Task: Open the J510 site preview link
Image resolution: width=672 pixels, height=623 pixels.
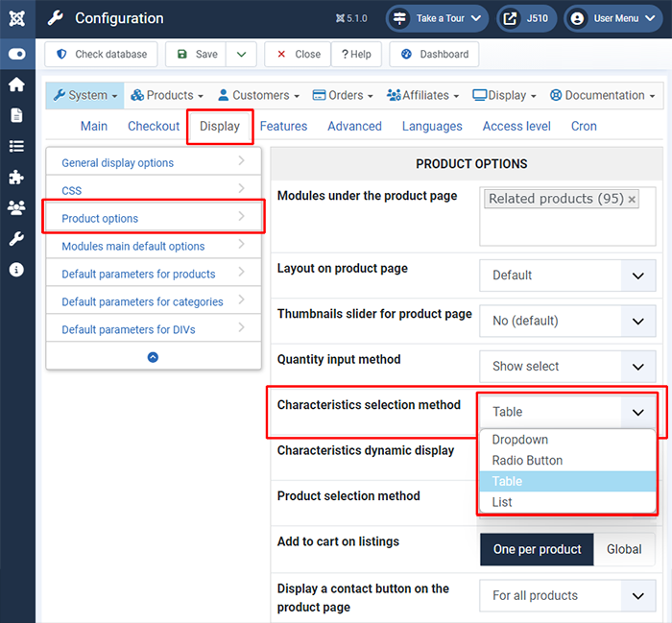Action: coord(527,18)
